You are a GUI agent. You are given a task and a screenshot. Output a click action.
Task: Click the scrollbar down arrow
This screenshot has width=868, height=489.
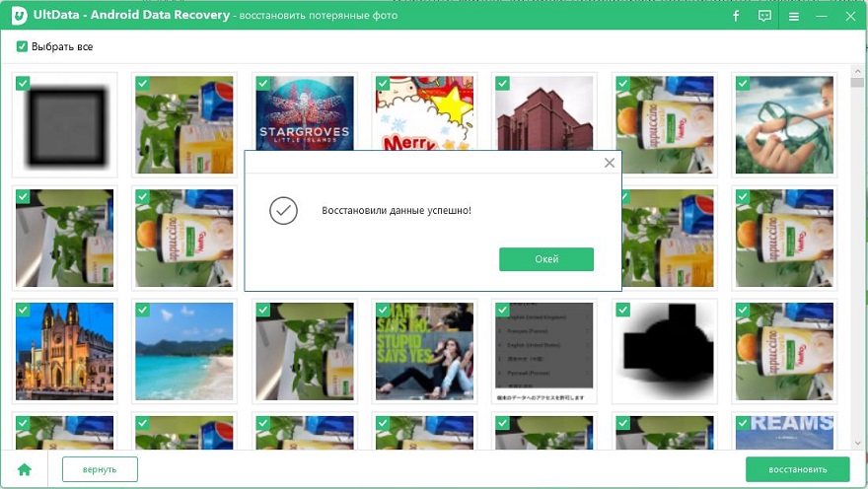(x=857, y=443)
